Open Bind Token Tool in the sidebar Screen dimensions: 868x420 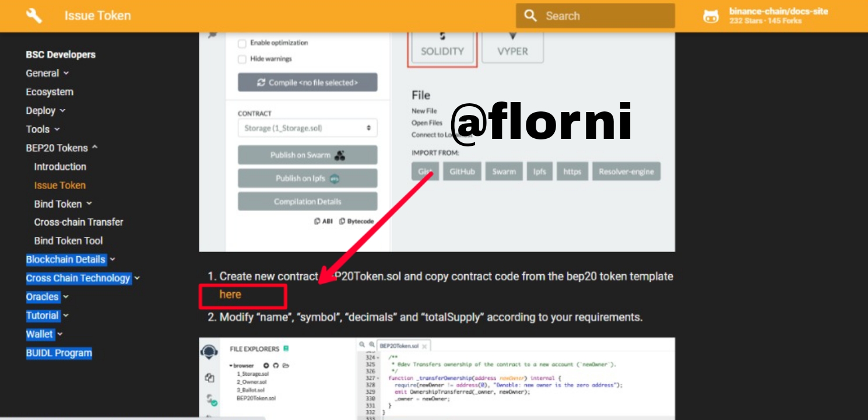tap(68, 241)
